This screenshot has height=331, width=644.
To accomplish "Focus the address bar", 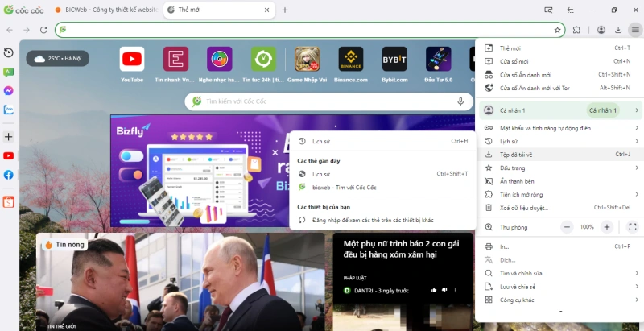I will [310, 30].
